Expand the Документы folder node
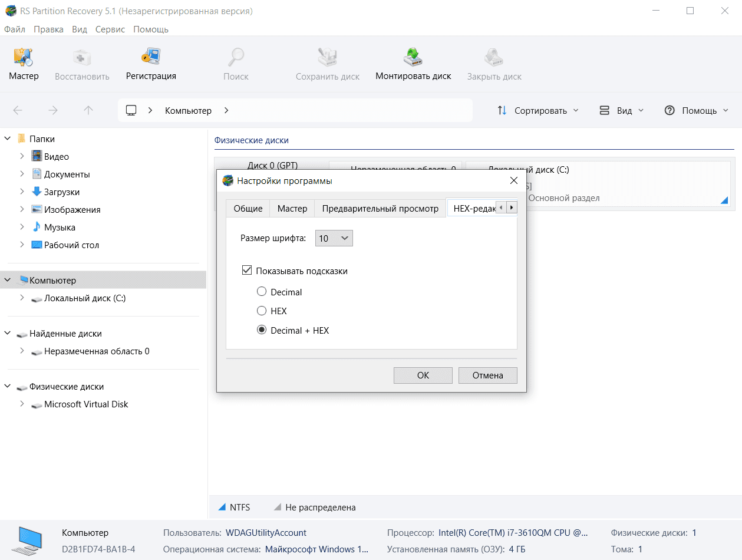Image resolution: width=742 pixels, height=560 pixels. pyautogui.click(x=22, y=174)
